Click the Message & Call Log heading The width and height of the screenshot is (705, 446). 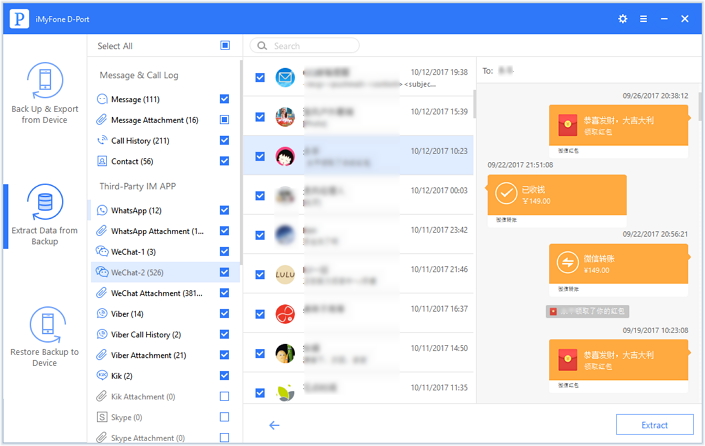point(139,75)
